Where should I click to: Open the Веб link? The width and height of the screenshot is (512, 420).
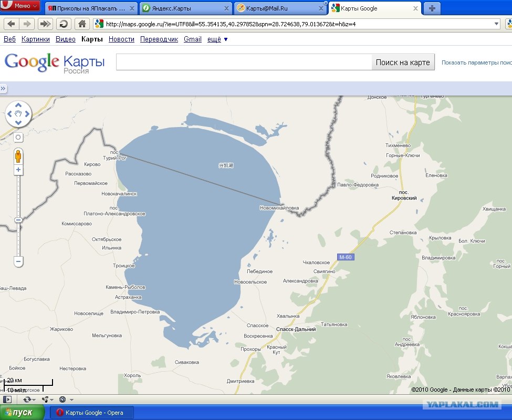[9, 39]
